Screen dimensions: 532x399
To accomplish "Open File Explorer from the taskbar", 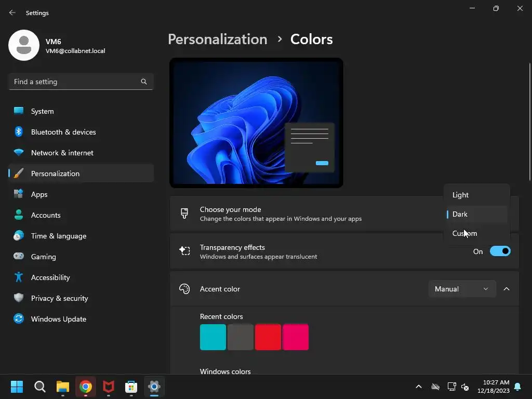I will [63, 387].
